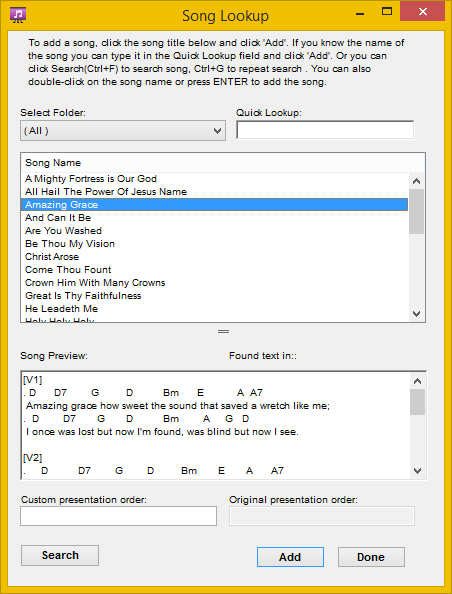
Task: Click song preview scroll down arrow
Action: [417, 471]
